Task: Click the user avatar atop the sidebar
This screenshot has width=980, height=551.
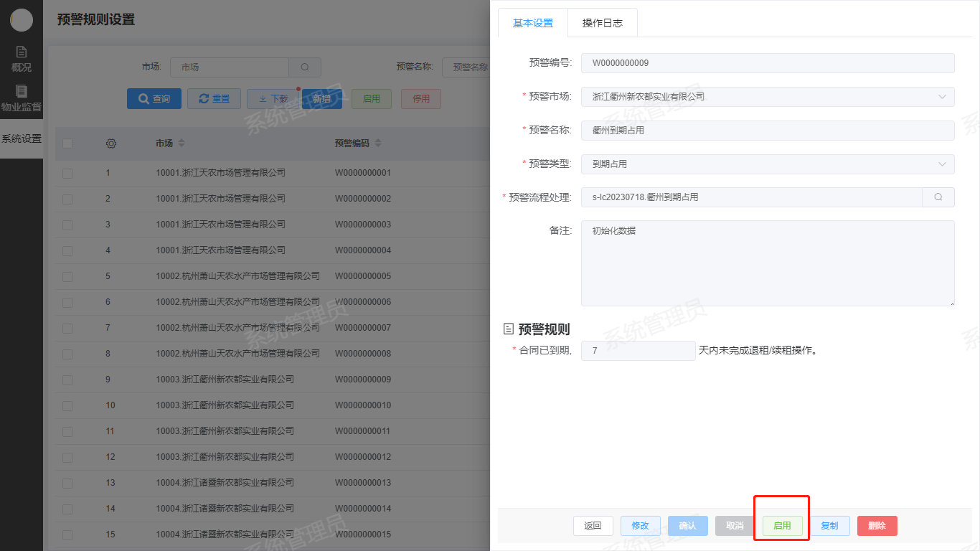Action: pos(22,20)
